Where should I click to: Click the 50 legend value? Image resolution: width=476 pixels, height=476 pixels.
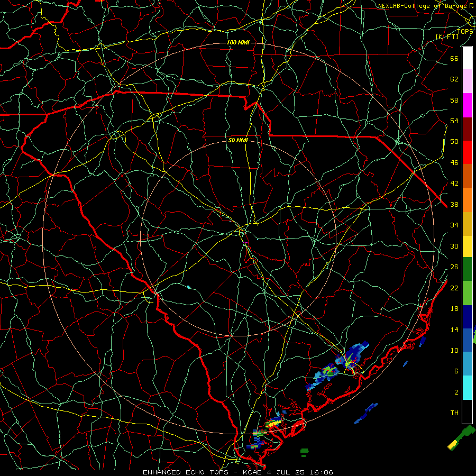(454, 141)
